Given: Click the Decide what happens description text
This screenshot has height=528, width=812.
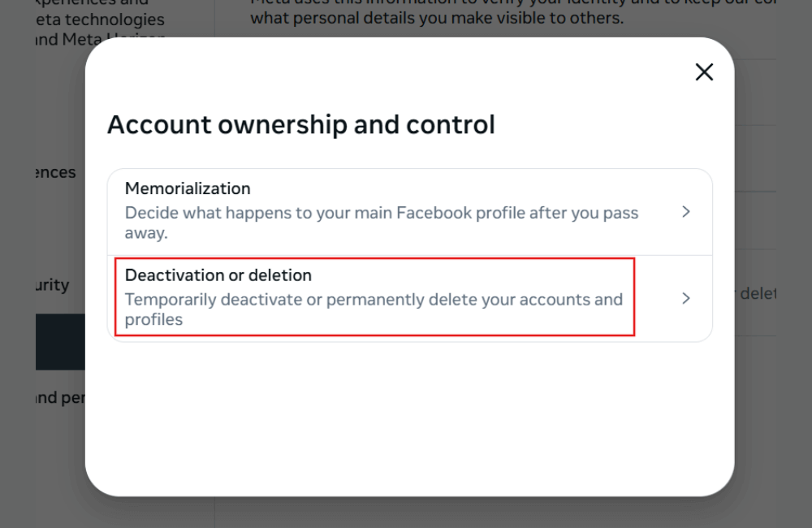Looking at the screenshot, I should [382, 222].
